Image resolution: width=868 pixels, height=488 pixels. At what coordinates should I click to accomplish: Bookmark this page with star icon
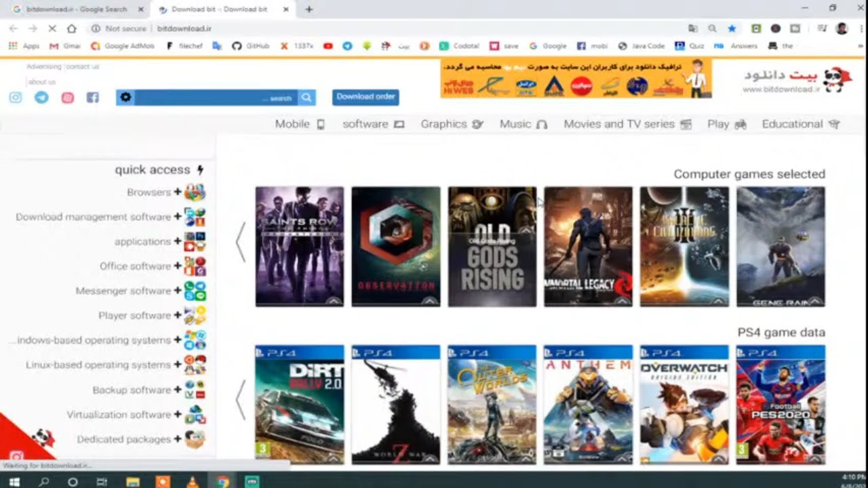click(x=732, y=28)
